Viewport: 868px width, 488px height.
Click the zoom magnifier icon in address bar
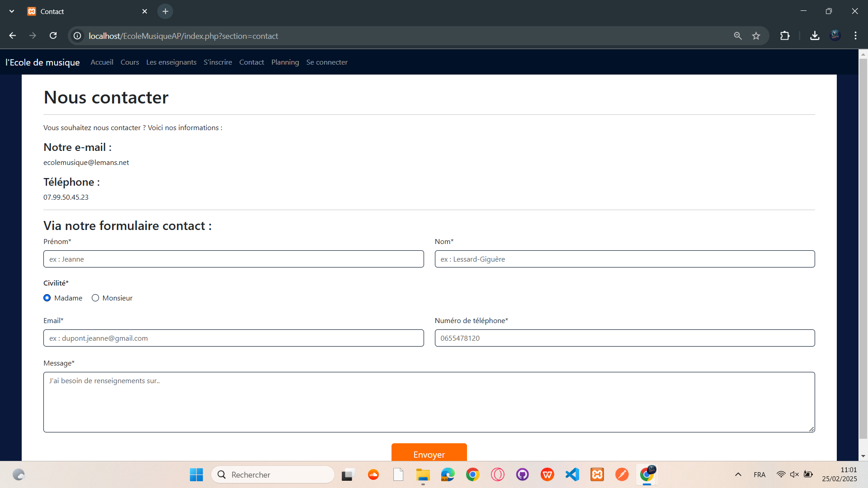(738, 36)
